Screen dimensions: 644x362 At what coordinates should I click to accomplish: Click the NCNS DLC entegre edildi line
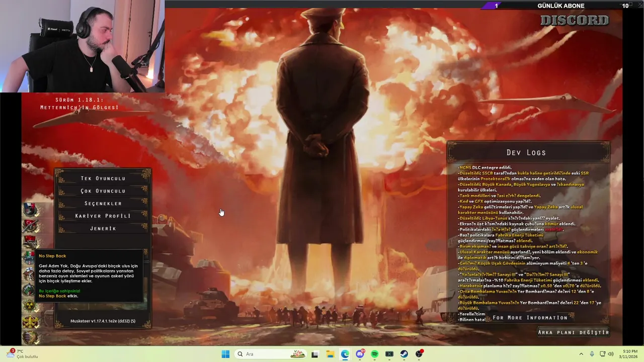(485, 167)
